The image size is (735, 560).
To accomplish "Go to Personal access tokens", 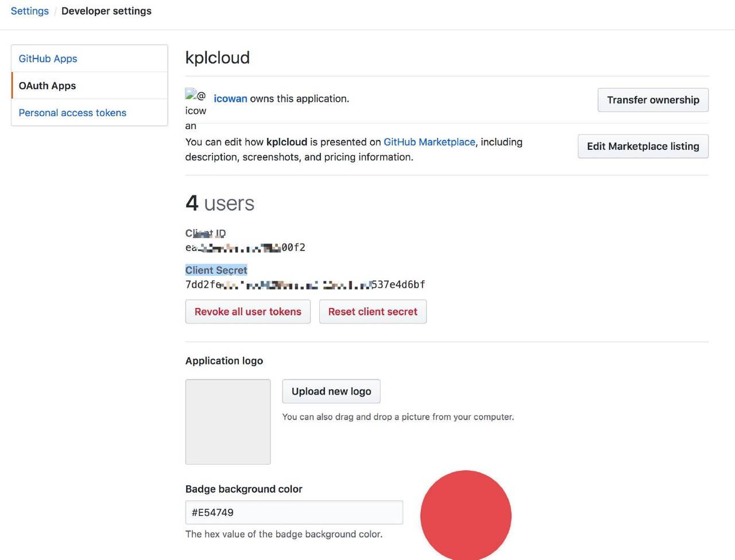I will pos(72,113).
